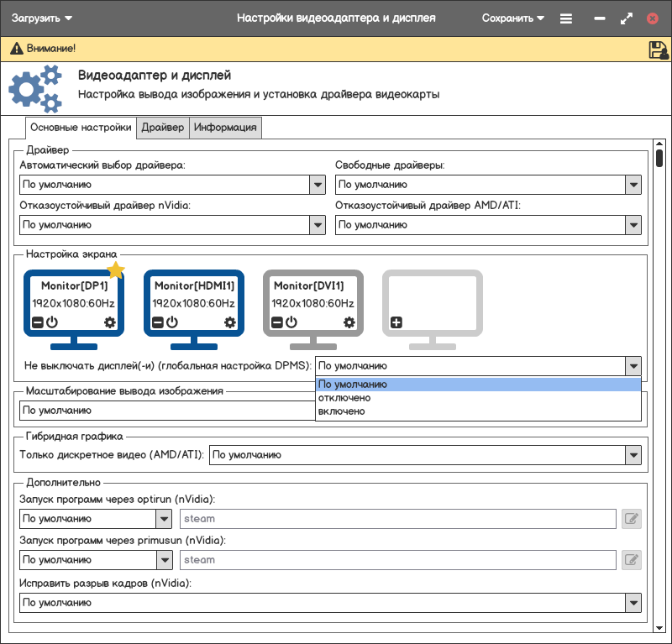Screen dimensions: 672x644
Task: Expand 'Автоматический выбор драйвера' dropdown
Action: [x=318, y=185]
